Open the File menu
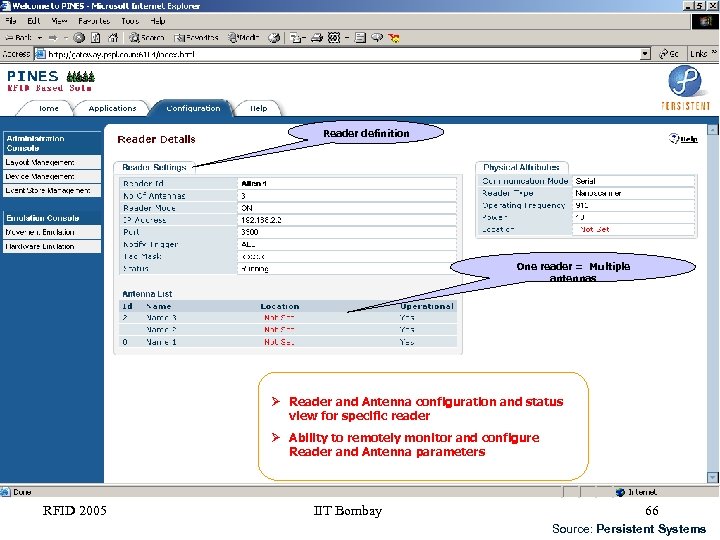720x540 pixels. (11, 21)
